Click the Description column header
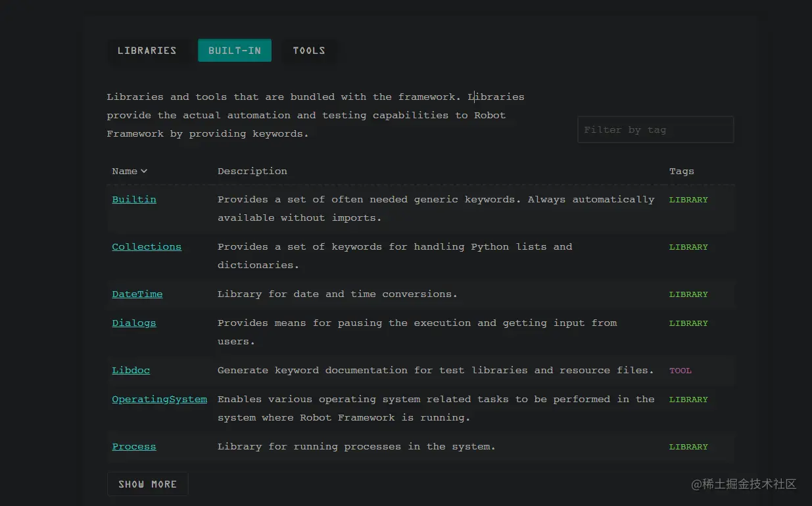812x506 pixels. [252, 172]
